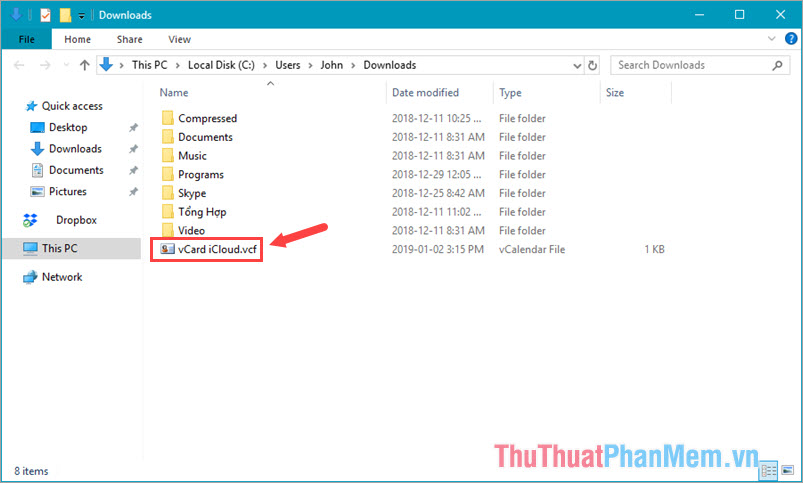
Task: Expand the chevron after This PC in the breadcrumb
Action: tap(178, 66)
